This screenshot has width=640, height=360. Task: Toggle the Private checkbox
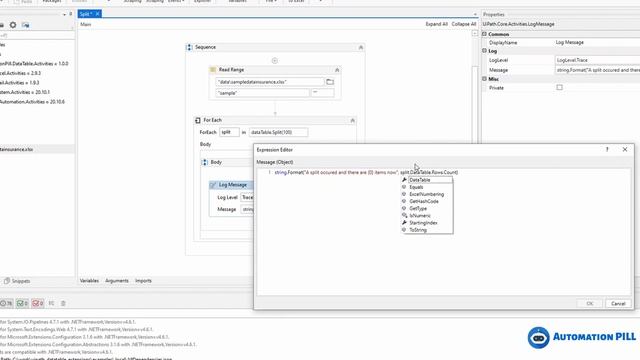560,87
